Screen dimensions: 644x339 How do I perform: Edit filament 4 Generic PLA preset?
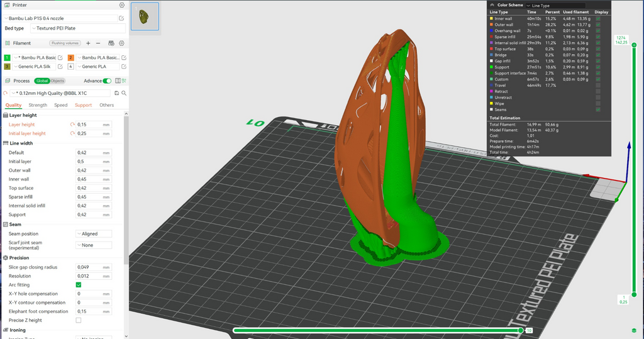(x=124, y=66)
